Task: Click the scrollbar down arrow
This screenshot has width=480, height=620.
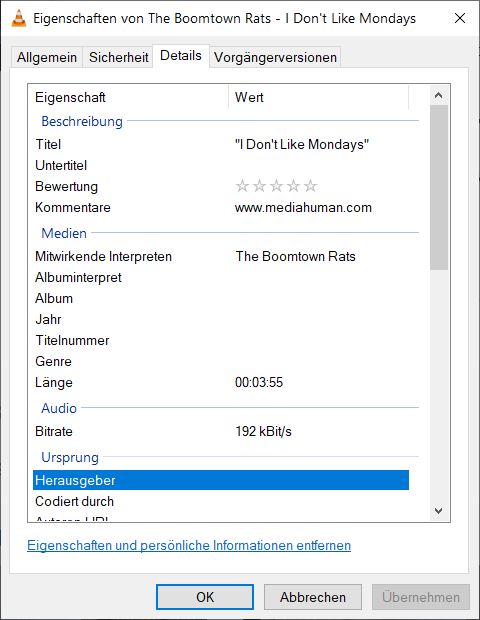Action: (438, 510)
